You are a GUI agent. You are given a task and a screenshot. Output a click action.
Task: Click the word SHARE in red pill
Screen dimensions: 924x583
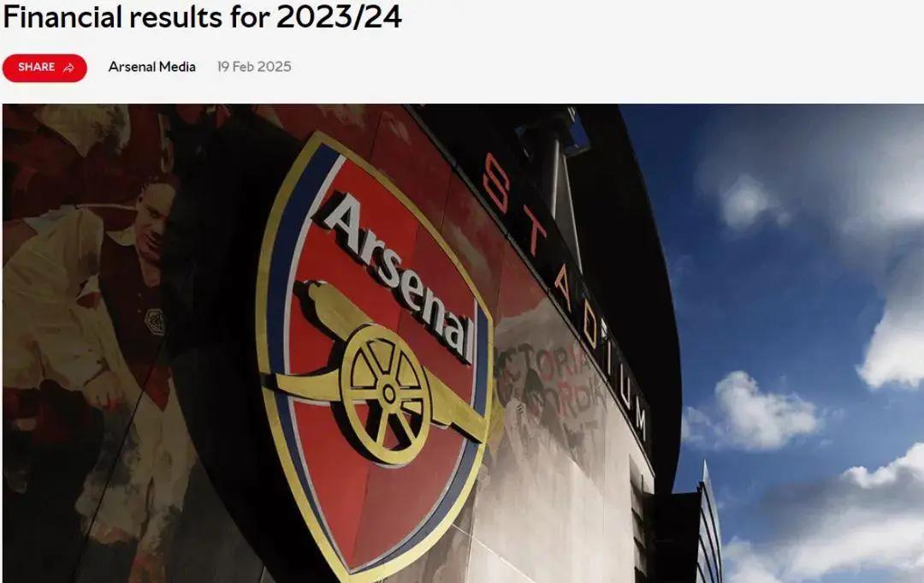[x=37, y=67]
